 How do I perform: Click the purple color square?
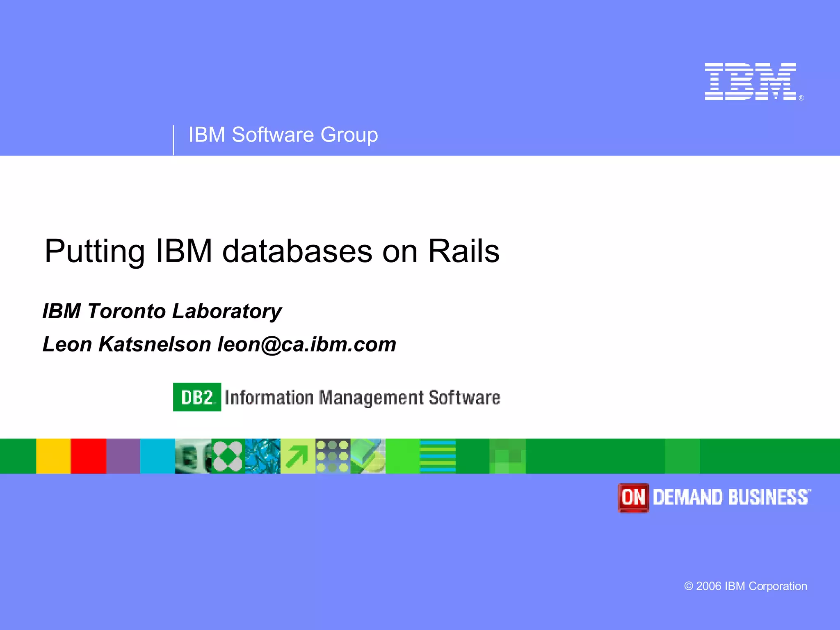coord(123,456)
